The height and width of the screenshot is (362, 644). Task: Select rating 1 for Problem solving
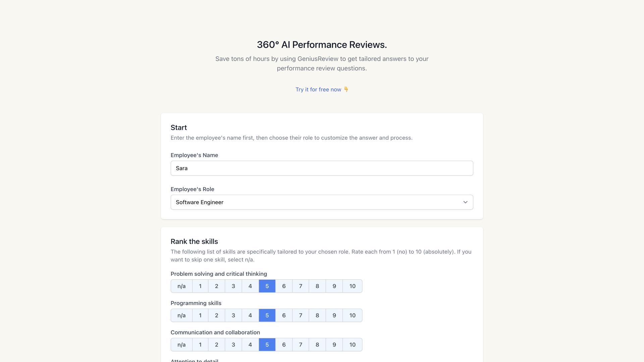(200, 286)
